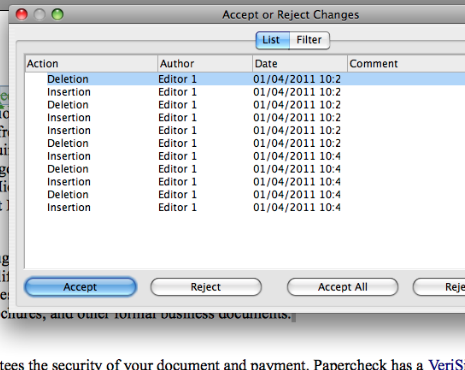Screen dimensions: 465x370
Task: Select the second Deletion row in the list
Action: tap(245, 105)
